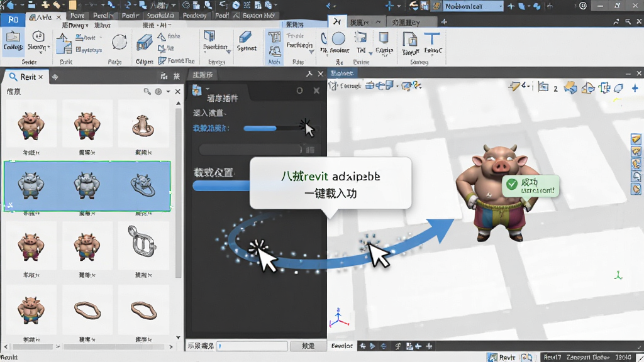The width and height of the screenshot is (644, 362).
Task: Click the circle icon in plugin panel header
Action: point(299,90)
